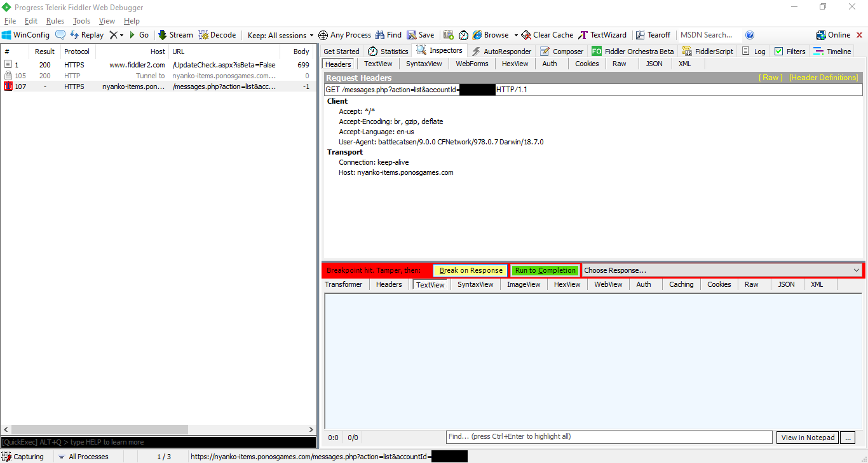Viewport: 868px width, 463px height.
Task: Select request SyntaxView tab
Action: [x=424, y=64]
